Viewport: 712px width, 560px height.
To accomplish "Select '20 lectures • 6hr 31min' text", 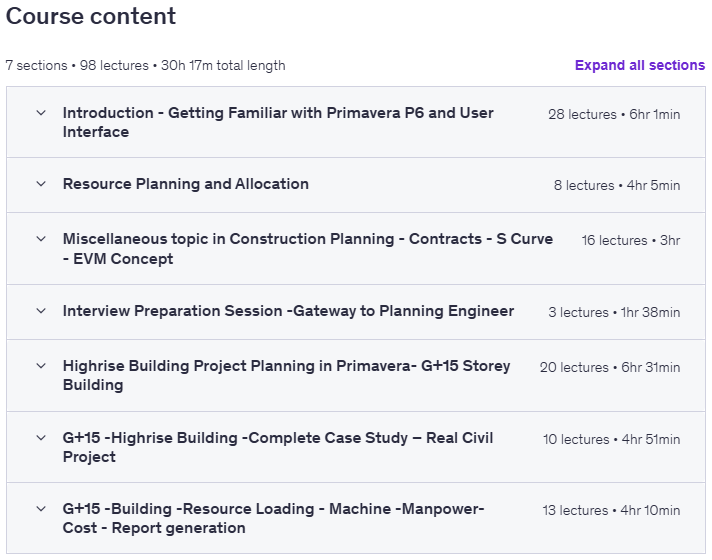I will tap(610, 367).
